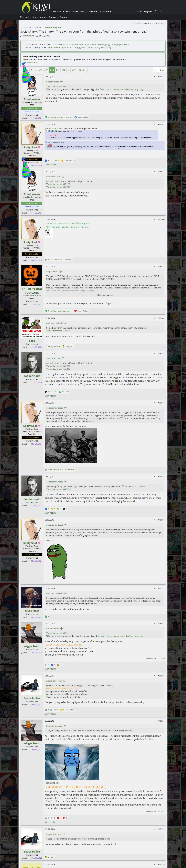The image size is (186, 868).
Task: Open the soldiers image in post #13,548
Action: click(71, 445)
